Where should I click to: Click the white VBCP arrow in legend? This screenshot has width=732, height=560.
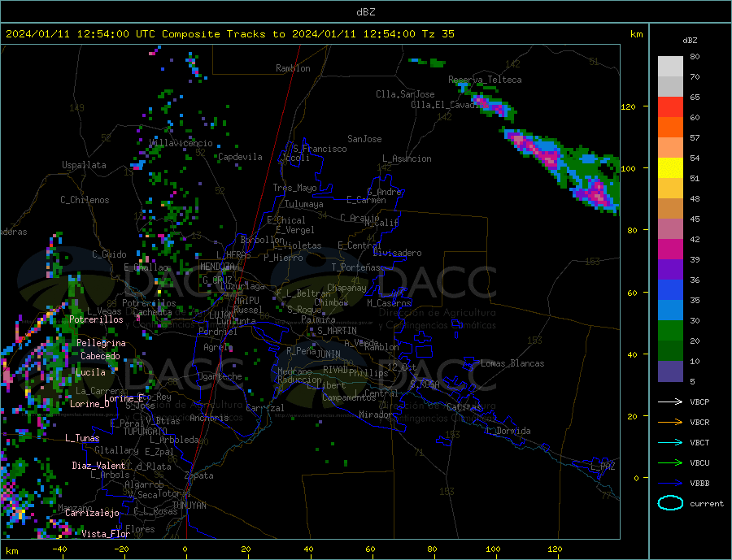(x=670, y=402)
